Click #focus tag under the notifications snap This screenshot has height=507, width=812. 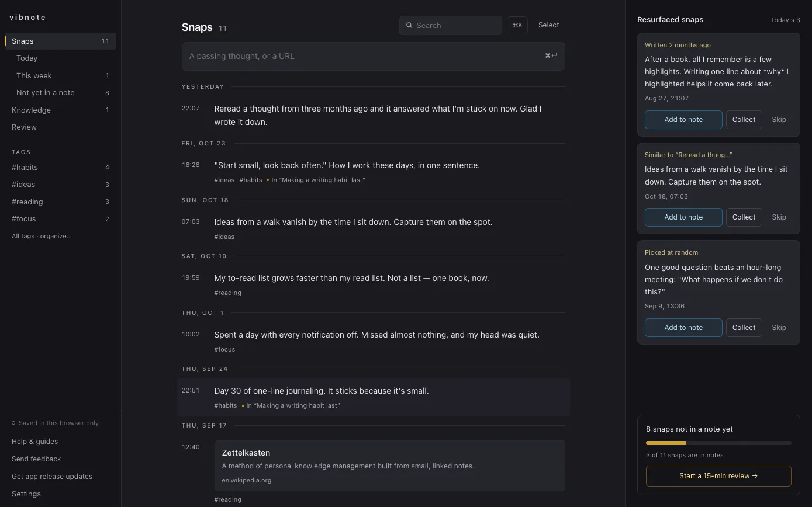point(224,349)
